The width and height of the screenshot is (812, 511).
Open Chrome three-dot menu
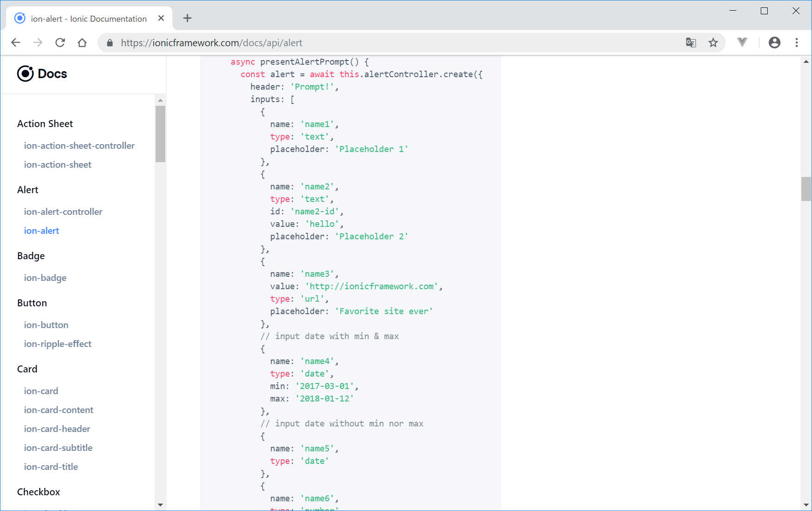point(796,43)
